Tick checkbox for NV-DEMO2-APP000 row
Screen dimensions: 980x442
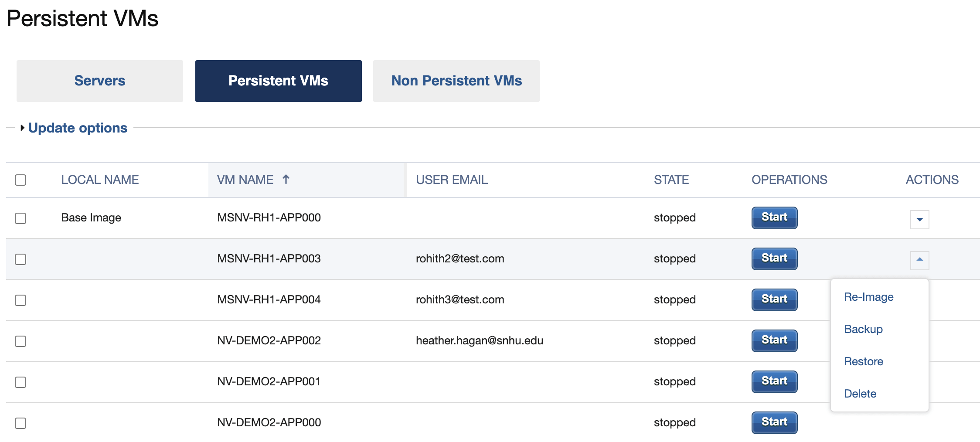20,423
